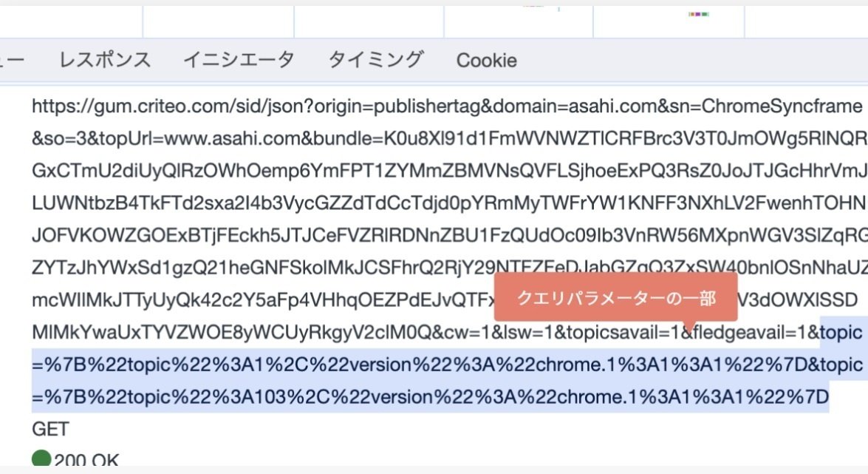
Task: Click the 200 OK status text
Action: (86, 460)
